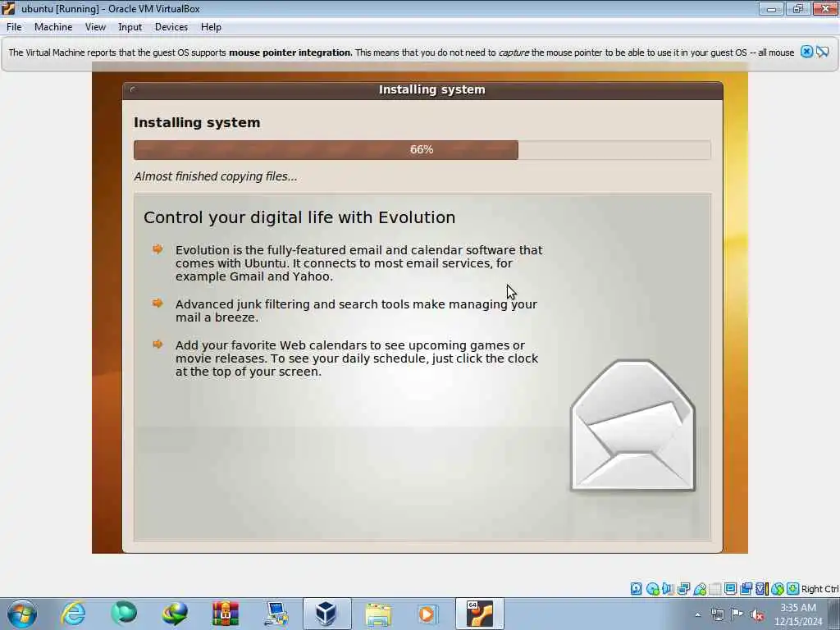Open the taskbar clock and date
The width and height of the screenshot is (840, 630).
click(798, 614)
